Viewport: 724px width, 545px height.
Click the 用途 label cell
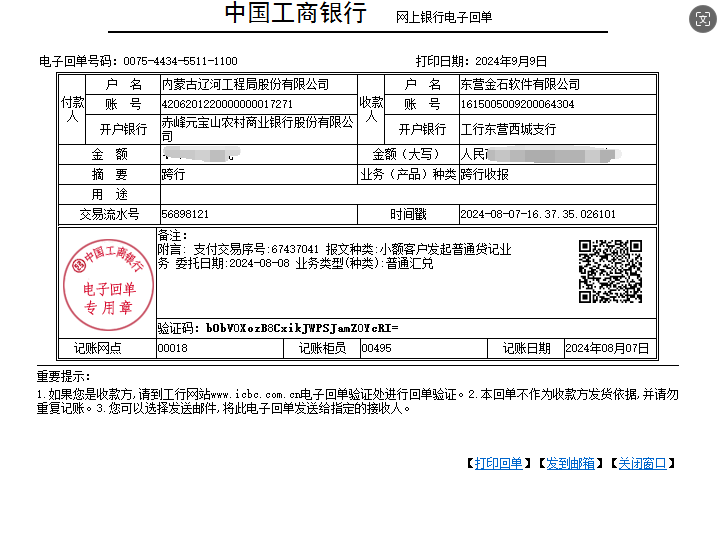109,194
